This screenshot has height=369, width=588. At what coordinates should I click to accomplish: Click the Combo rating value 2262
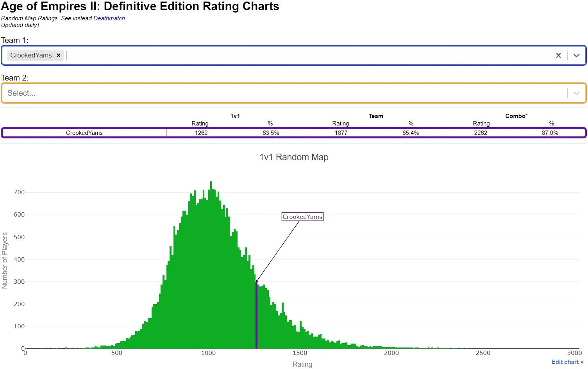[x=481, y=133]
